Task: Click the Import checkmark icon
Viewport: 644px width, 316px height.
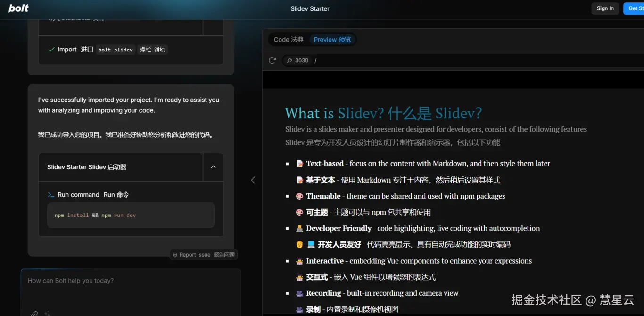Action: (51, 50)
